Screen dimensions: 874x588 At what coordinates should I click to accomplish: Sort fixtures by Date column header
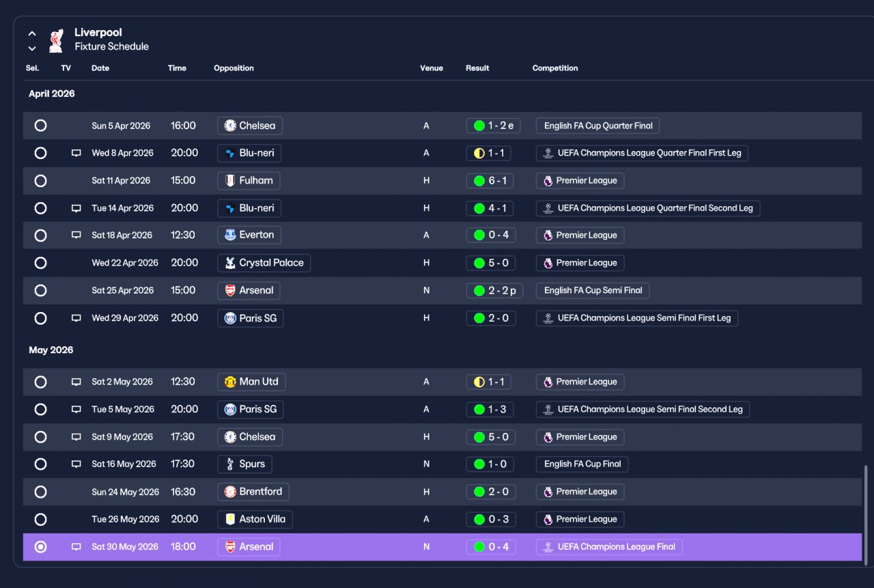(x=100, y=68)
